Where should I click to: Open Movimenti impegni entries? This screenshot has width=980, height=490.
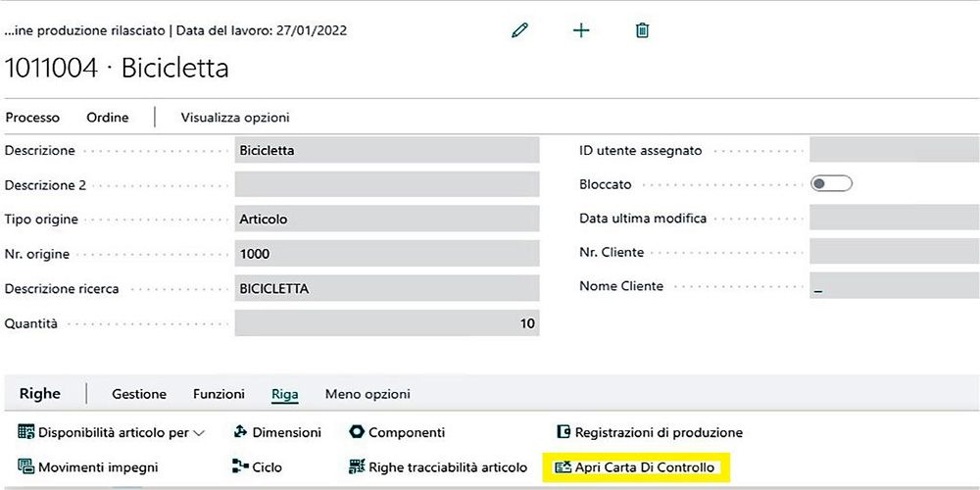(88, 467)
